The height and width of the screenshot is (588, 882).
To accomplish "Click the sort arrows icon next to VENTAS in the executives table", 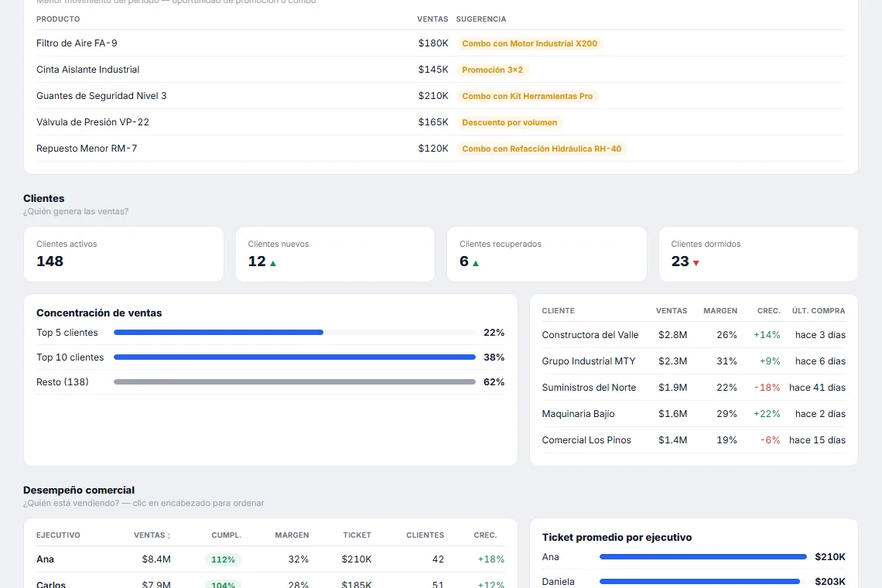I will pos(169,535).
